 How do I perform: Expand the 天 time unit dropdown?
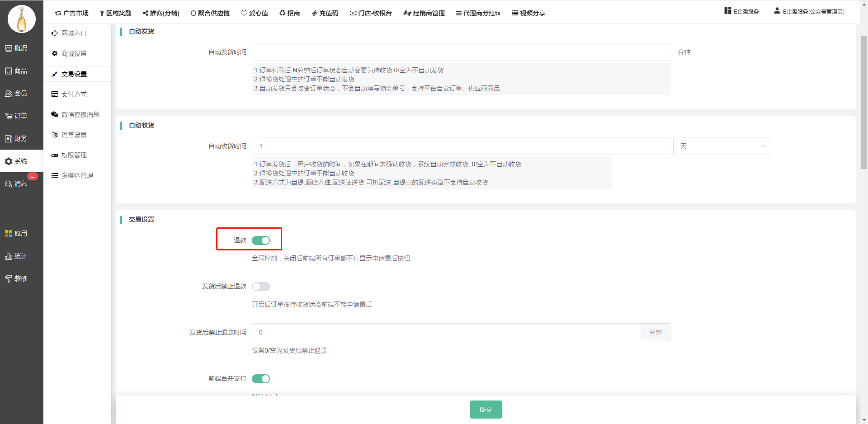pyautogui.click(x=722, y=146)
